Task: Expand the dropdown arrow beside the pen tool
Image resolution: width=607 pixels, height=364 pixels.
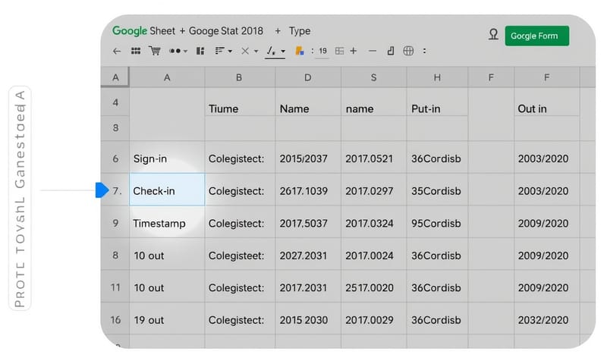Action: (283, 52)
